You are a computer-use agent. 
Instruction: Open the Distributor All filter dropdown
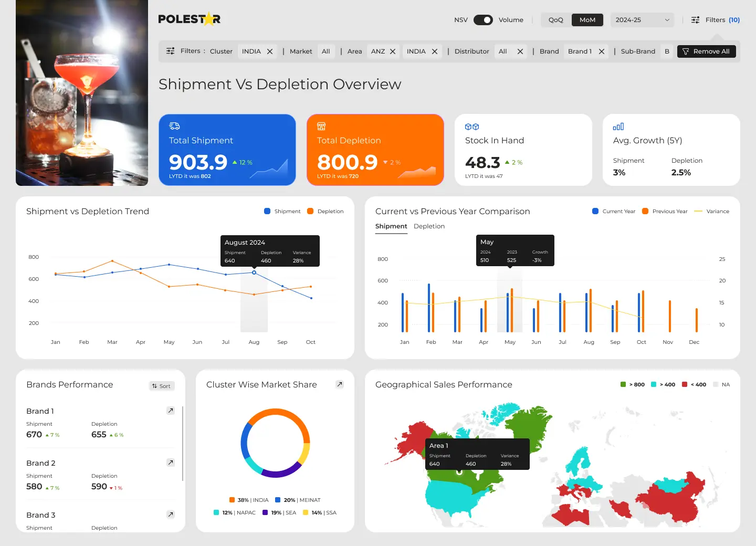tap(503, 51)
